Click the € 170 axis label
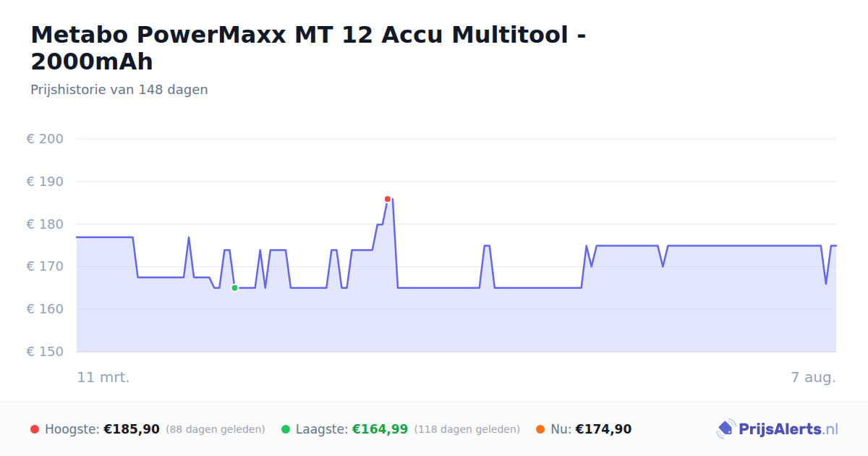This screenshot has height=456, width=868. pyautogui.click(x=45, y=266)
